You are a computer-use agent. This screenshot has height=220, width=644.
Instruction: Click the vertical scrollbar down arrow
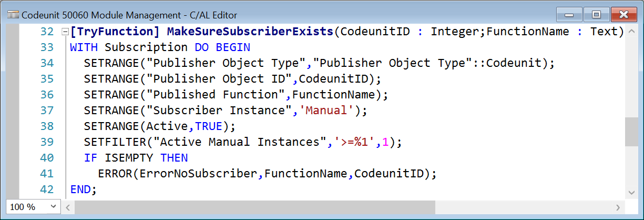click(x=631, y=193)
